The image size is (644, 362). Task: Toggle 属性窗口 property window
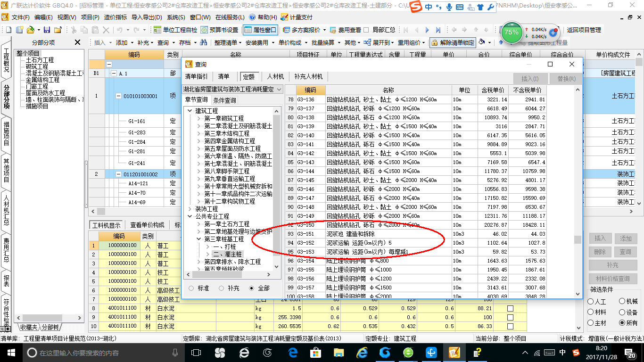pos(261,30)
